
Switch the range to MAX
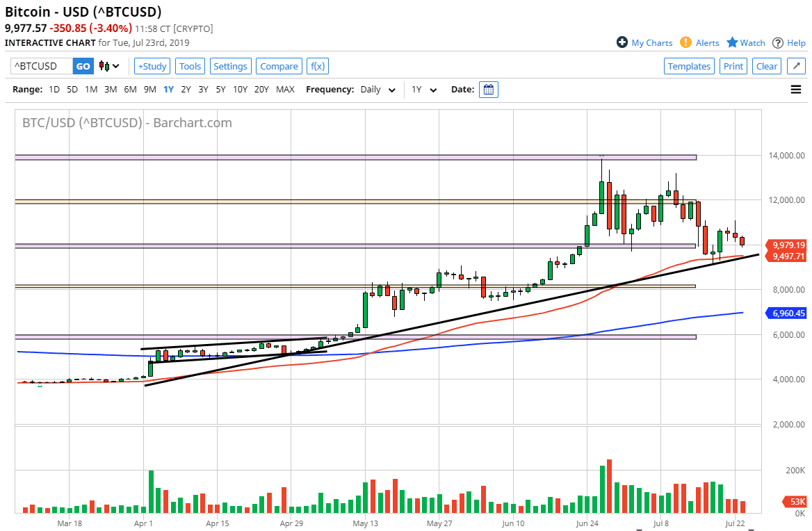click(x=285, y=90)
